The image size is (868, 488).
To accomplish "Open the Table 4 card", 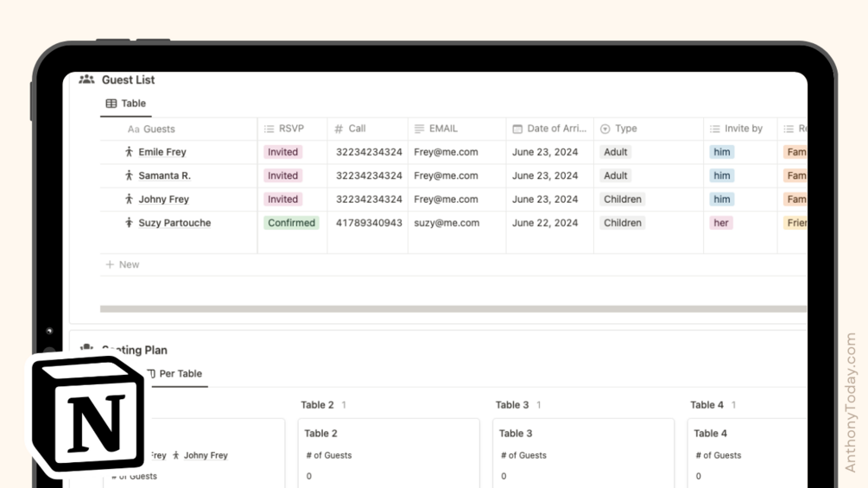I will (x=747, y=453).
